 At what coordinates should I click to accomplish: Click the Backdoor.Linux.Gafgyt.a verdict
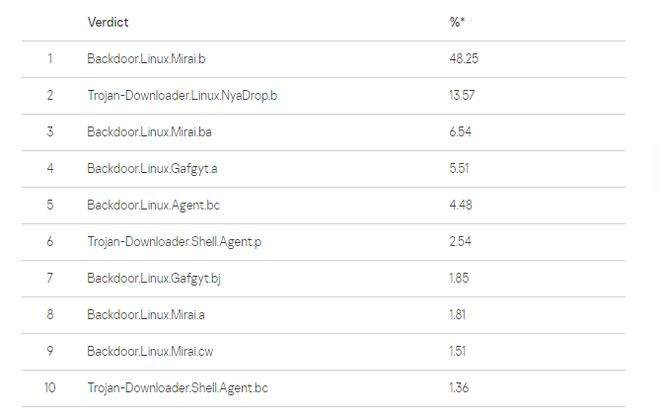(152, 168)
